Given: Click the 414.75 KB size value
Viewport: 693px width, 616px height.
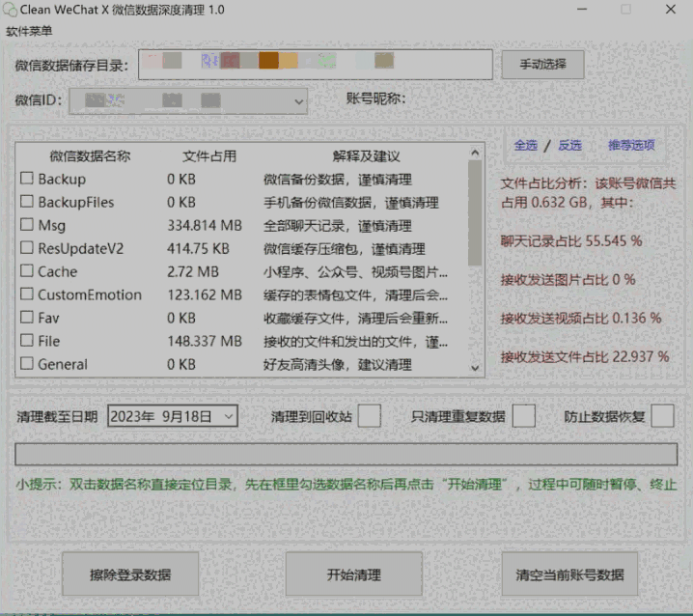Looking at the screenshot, I should pyautogui.click(x=198, y=248).
